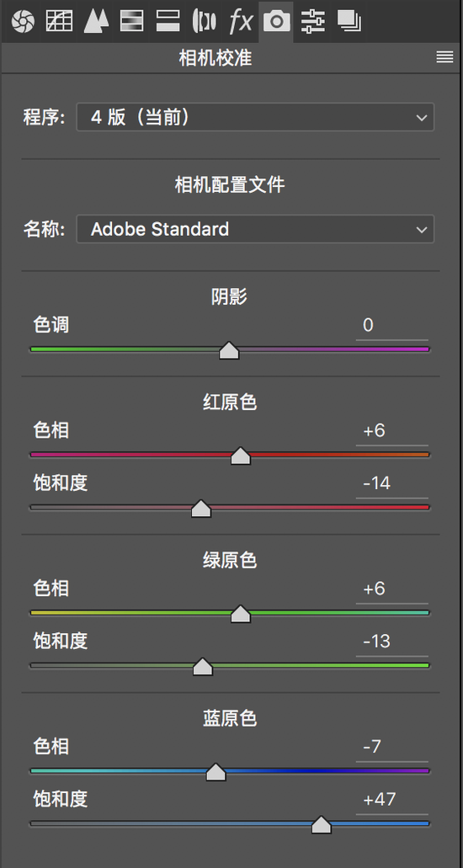
Task: Click the 阴影 色调 slider track
Action: (x=230, y=349)
